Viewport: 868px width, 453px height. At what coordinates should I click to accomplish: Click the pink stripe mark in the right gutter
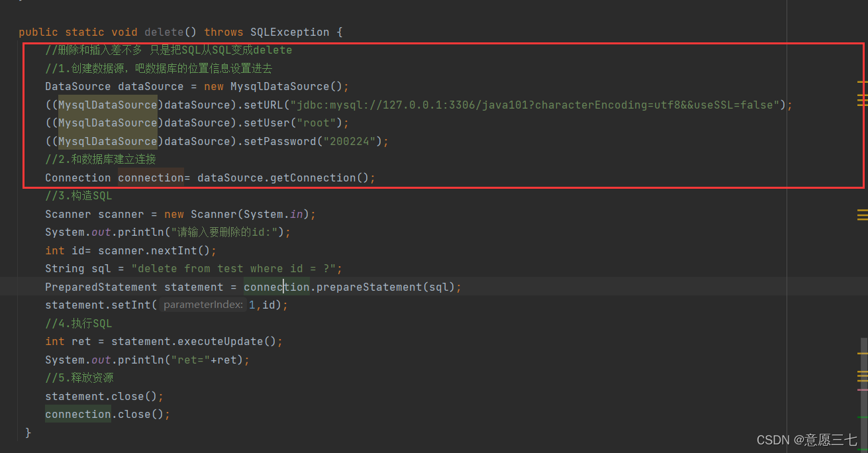pyautogui.click(x=862, y=389)
